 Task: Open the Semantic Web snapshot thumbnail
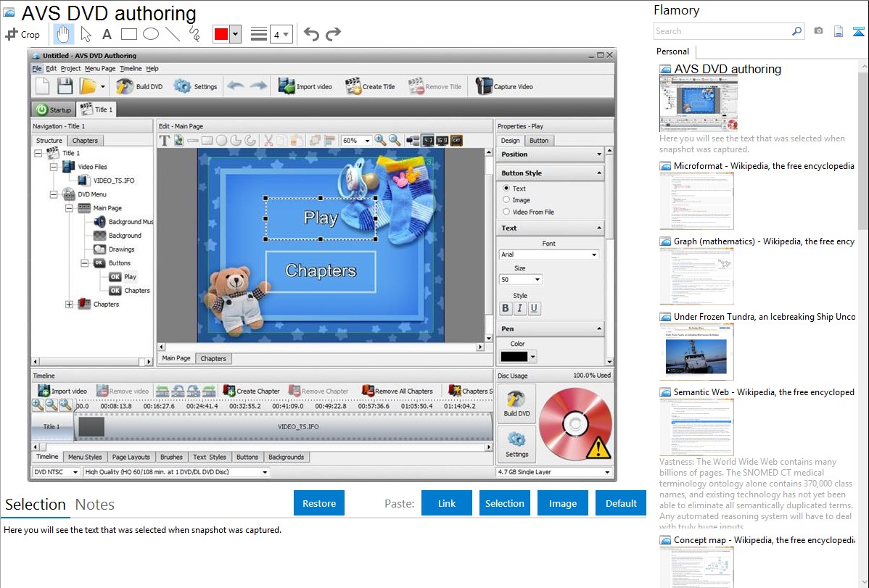[696, 427]
